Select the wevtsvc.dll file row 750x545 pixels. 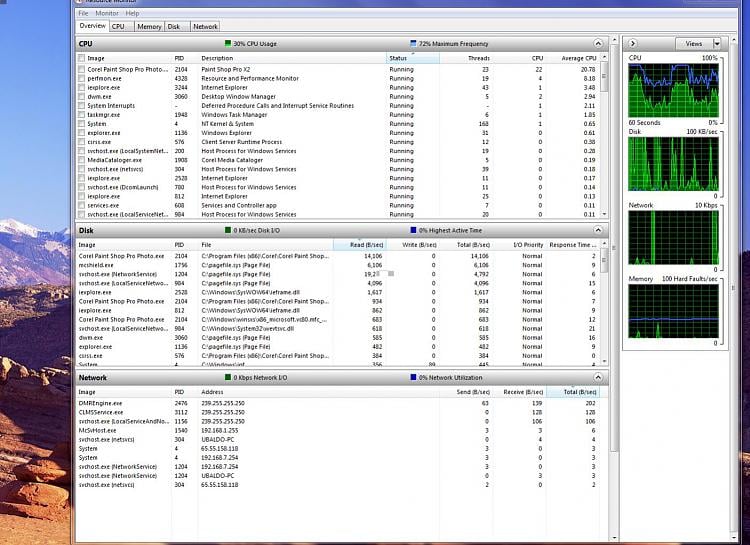(x=338, y=329)
